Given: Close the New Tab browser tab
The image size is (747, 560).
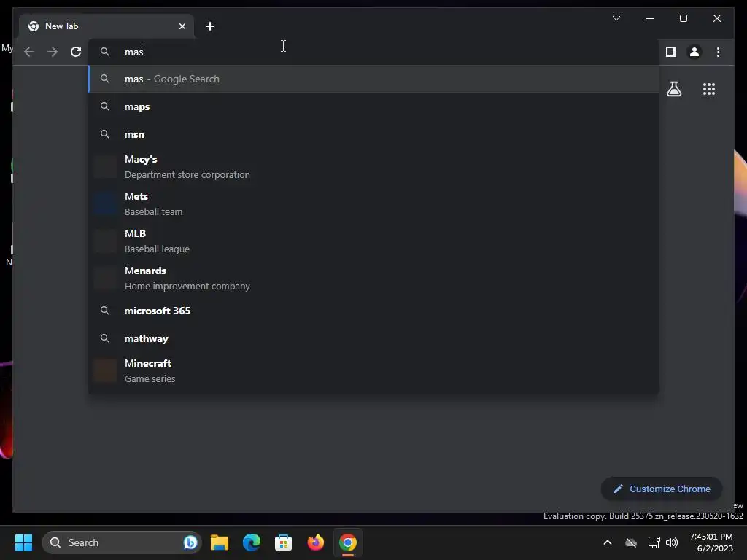Looking at the screenshot, I should tap(182, 26).
